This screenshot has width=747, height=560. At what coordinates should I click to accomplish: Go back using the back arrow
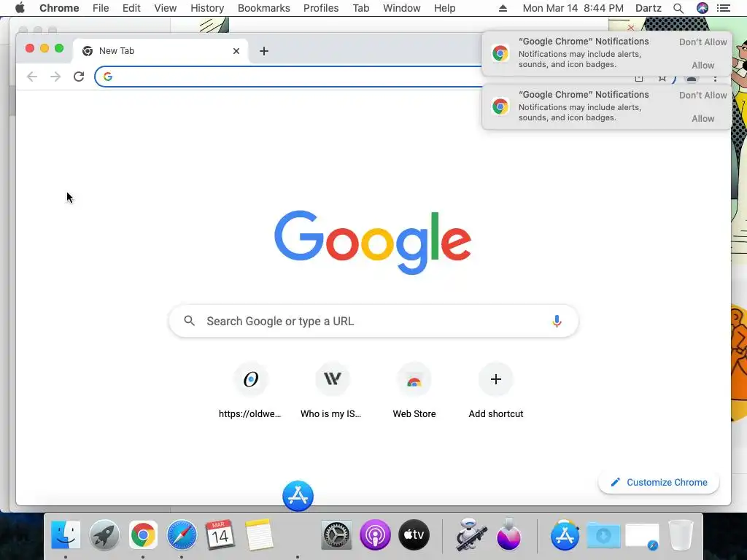32,76
